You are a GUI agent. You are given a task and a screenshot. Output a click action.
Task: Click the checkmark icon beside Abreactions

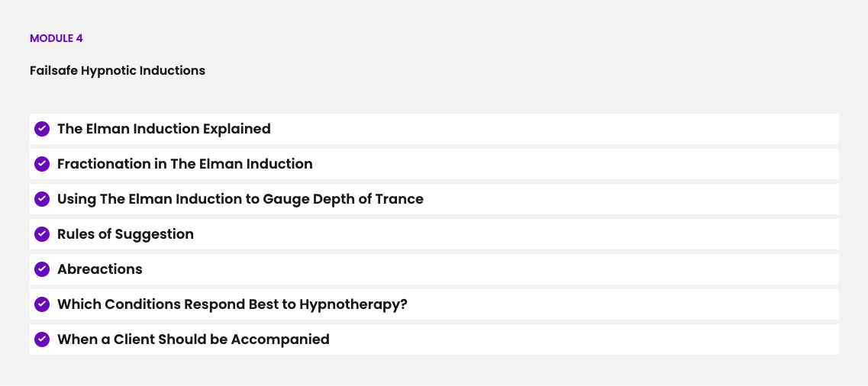tap(42, 269)
